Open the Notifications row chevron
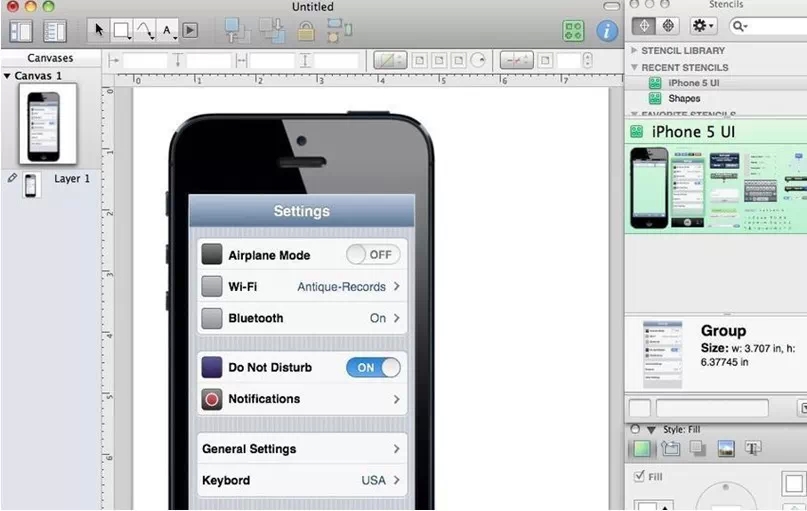This screenshot has width=807, height=511. [x=396, y=399]
